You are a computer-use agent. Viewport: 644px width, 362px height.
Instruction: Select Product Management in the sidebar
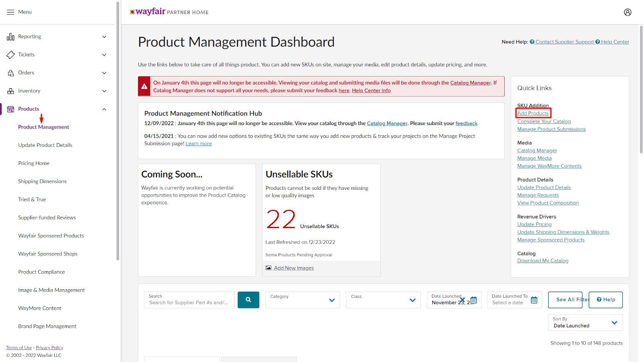[x=43, y=127]
